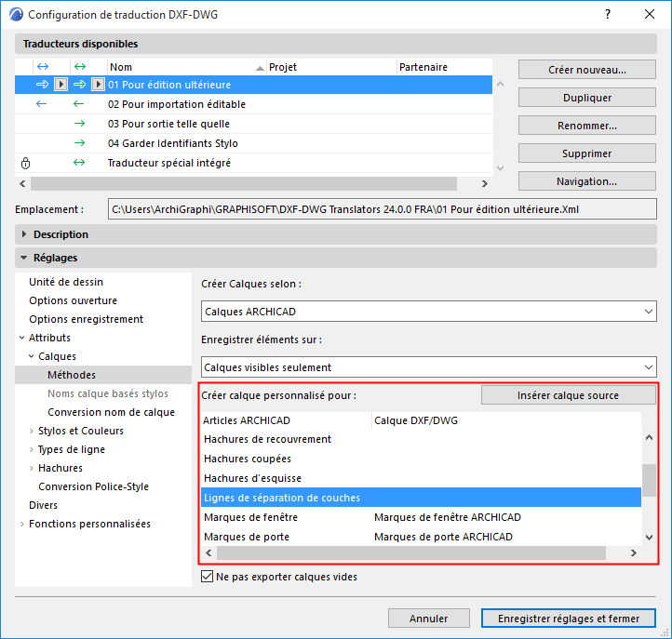
Task: Click the ARCHICAD app icon in title bar
Action: point(16,15)
